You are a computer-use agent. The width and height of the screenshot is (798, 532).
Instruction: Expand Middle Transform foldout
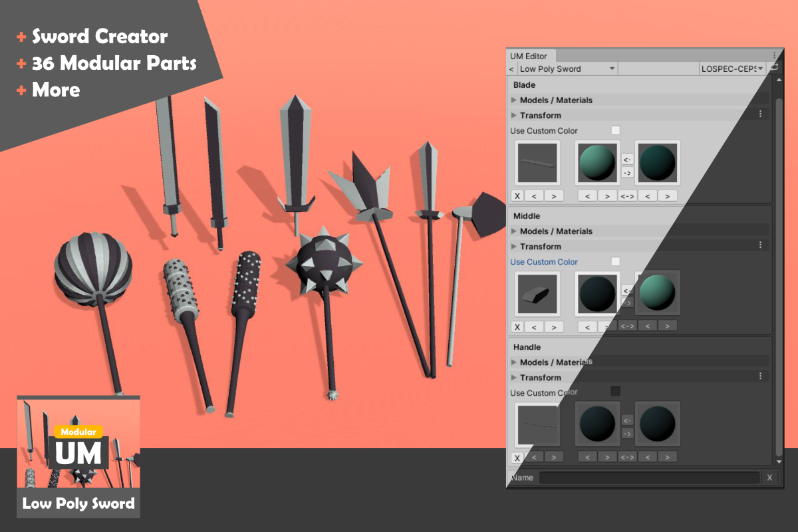point(514,246)
